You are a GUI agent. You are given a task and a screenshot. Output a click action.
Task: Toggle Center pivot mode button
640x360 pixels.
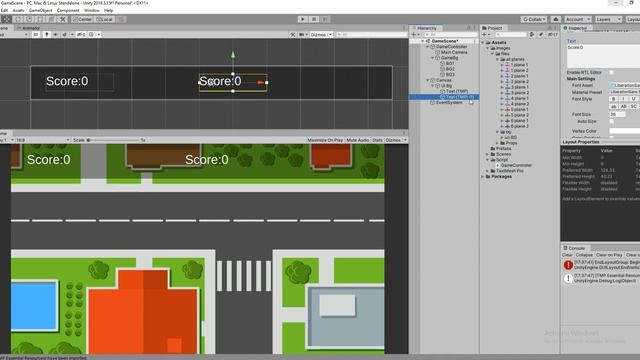(x=83, y=19)
